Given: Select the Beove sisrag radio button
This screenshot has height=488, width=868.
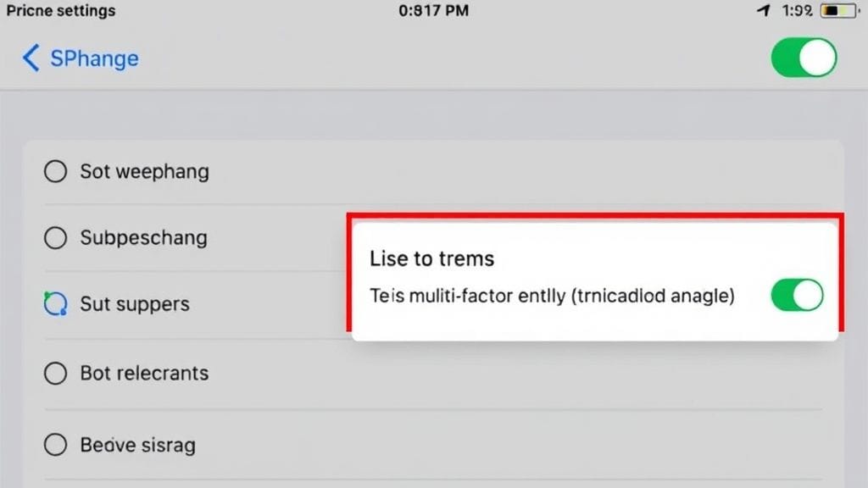Looking at the screenshot, I should (55, 445).
